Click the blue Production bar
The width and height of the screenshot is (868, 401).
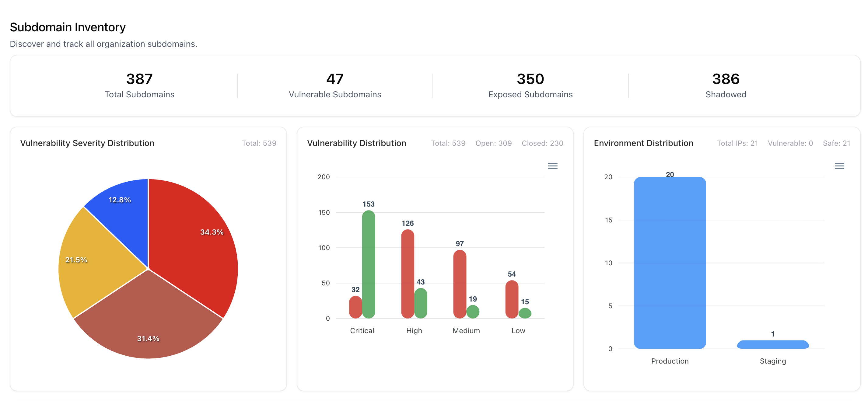click(670, 263)
